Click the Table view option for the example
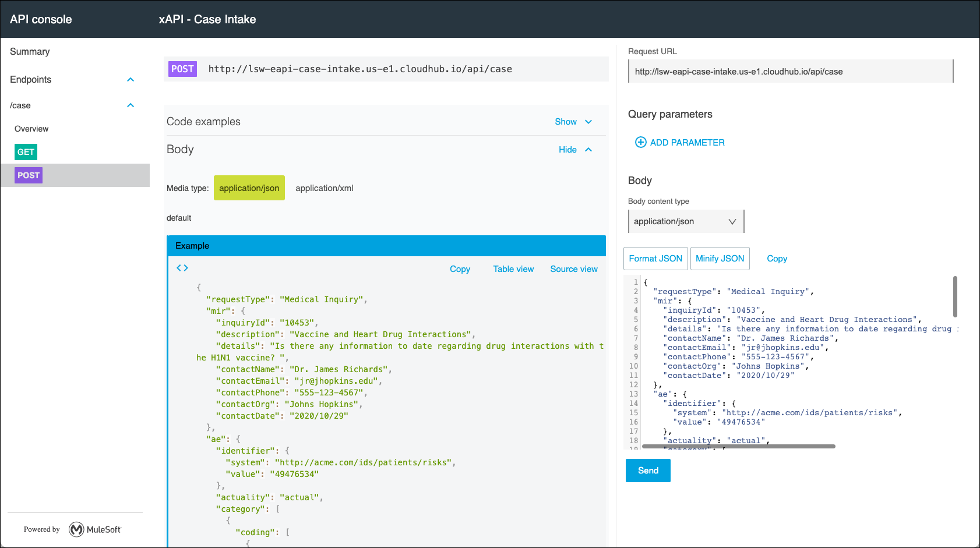980x548 pixels. click(513, 268)
